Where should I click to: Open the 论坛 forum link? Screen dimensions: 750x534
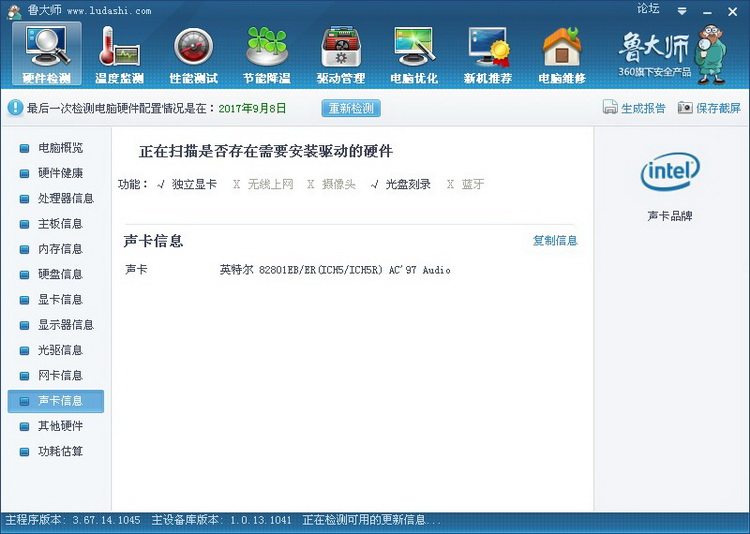point(648,9)
